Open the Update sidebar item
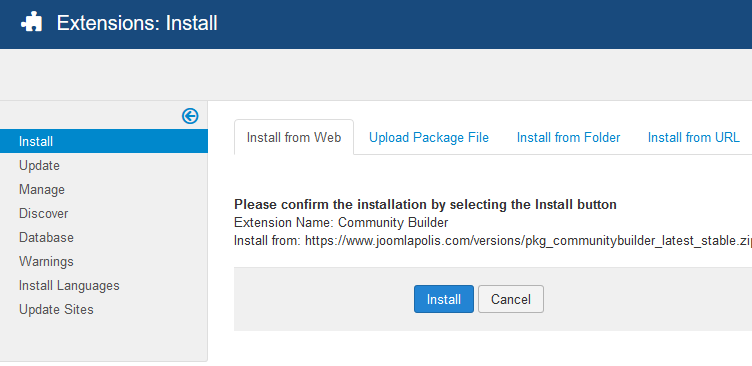Screen dimensions: 752x366 39,165
